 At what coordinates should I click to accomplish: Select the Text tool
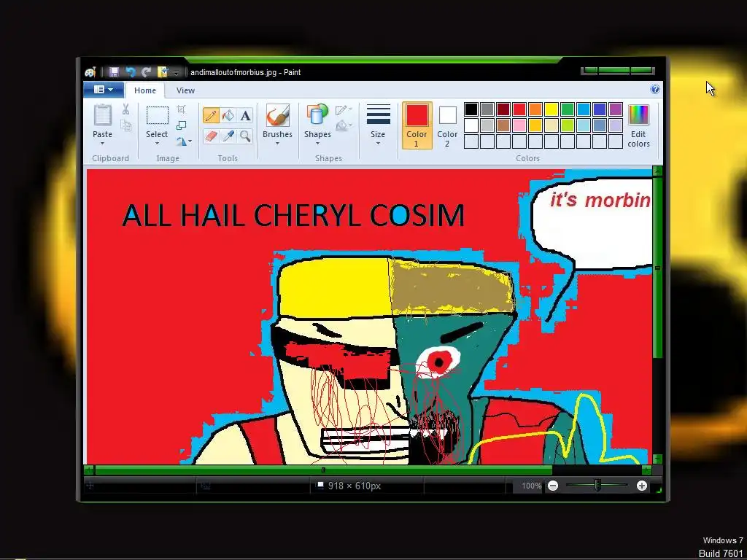245,116
